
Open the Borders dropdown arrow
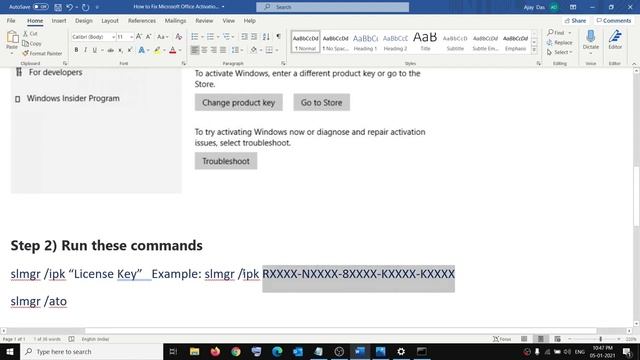(277, 50)
